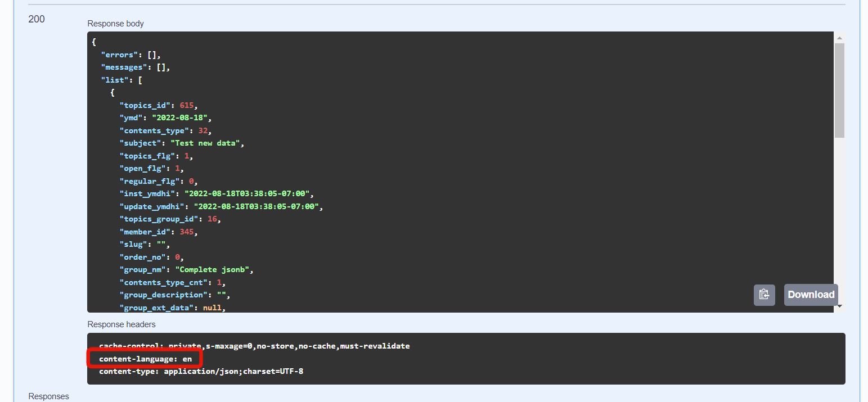
Task: Click the Download button
Action: (x=811, y=295)
